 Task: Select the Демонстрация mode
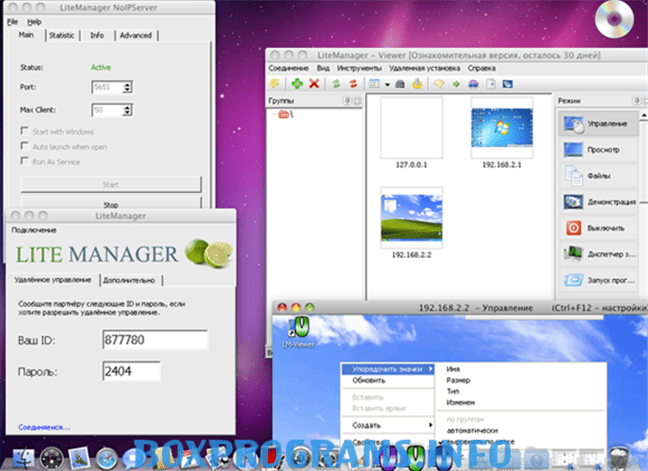click(x=598, y=202)
